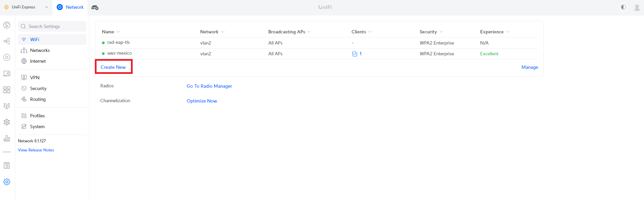644x200 pixels.
Task: Open the Topology icon in left rail
Action: coord(7,41)
